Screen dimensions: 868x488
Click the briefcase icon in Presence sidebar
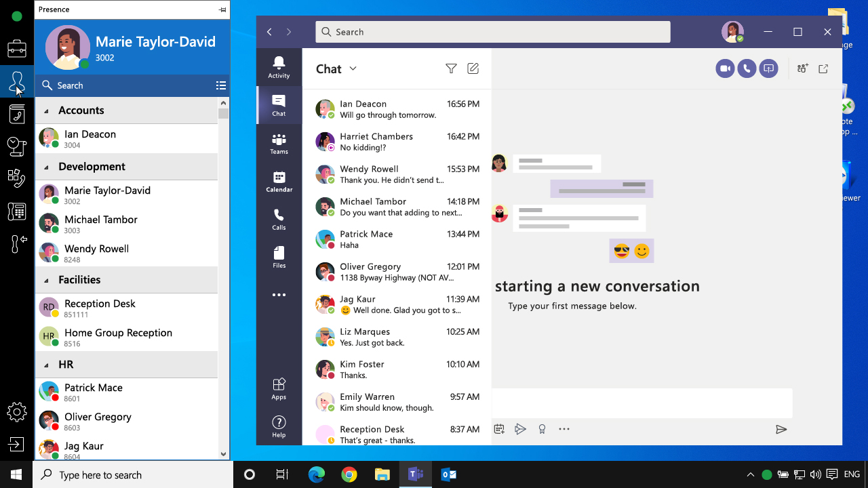tap(17, 49)
